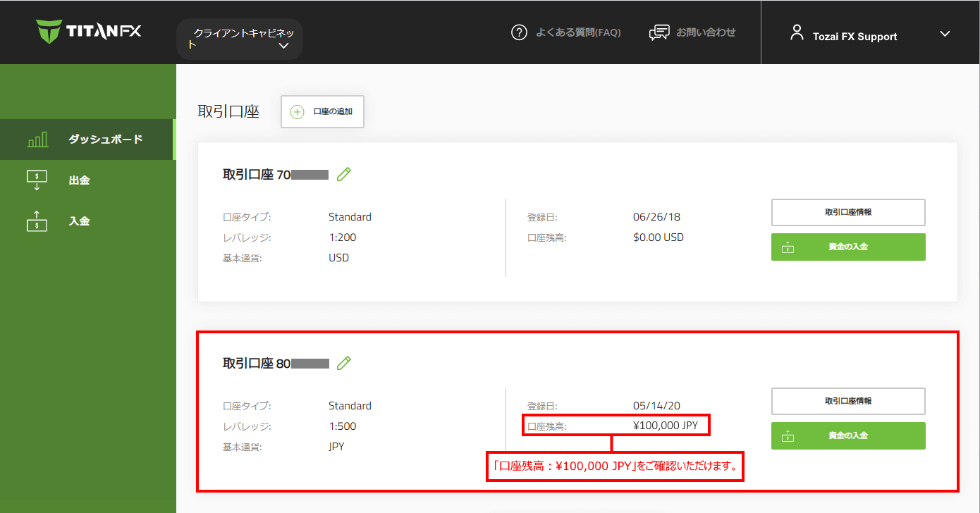Image resolution: width=980 pixels, height=513 pixels.
Task: Click the Titan FX logo
Action: point(88,31)
